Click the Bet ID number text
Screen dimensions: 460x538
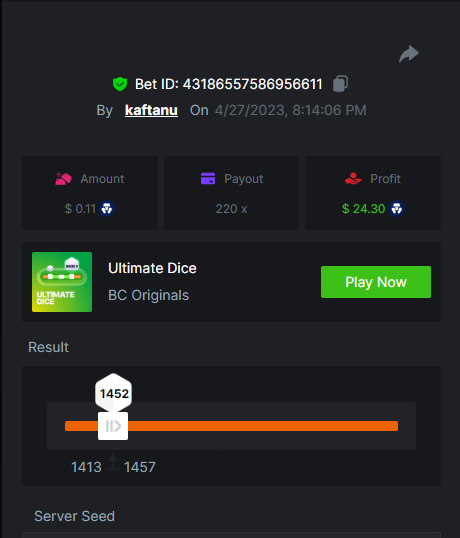click(x=252, y=84)
